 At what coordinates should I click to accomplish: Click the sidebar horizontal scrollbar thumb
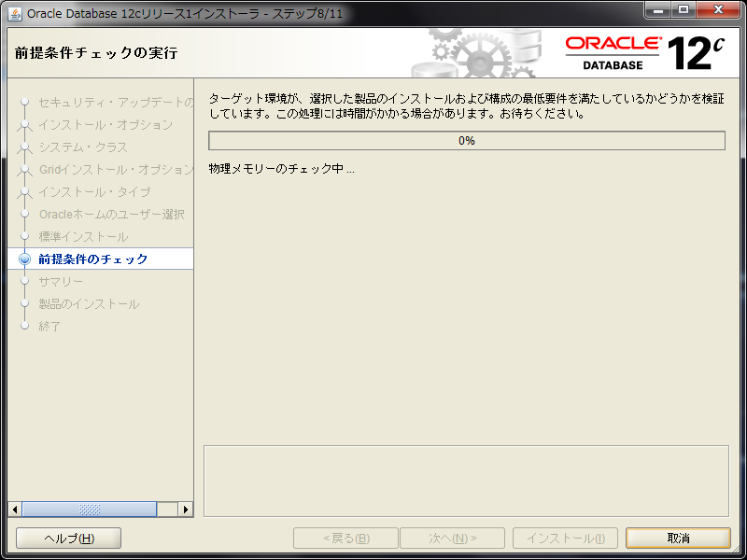(x=89, y=509)
